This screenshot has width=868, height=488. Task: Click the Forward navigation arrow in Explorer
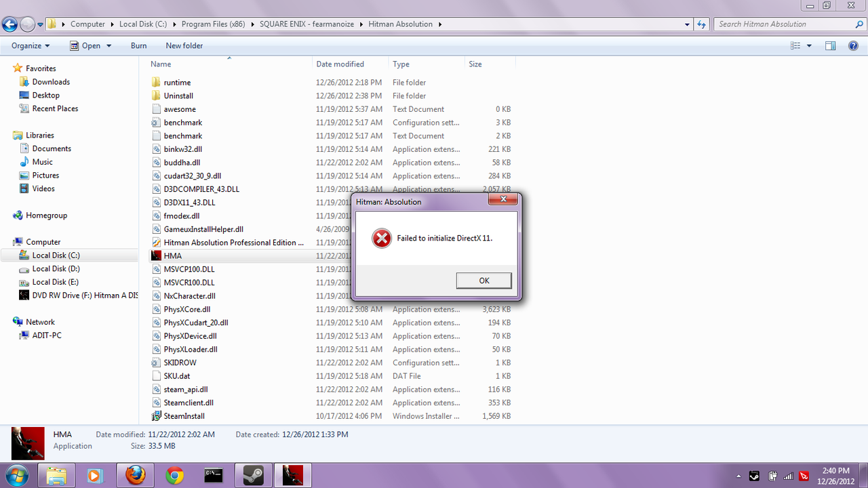(27, 24)
